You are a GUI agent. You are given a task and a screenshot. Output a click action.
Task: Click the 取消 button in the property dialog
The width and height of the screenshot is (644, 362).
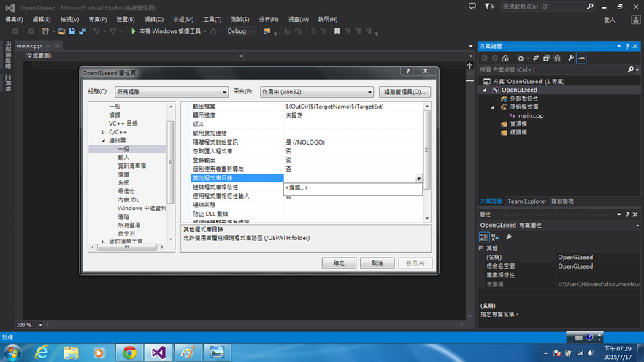pyautogui.click(x=377, y=263)
